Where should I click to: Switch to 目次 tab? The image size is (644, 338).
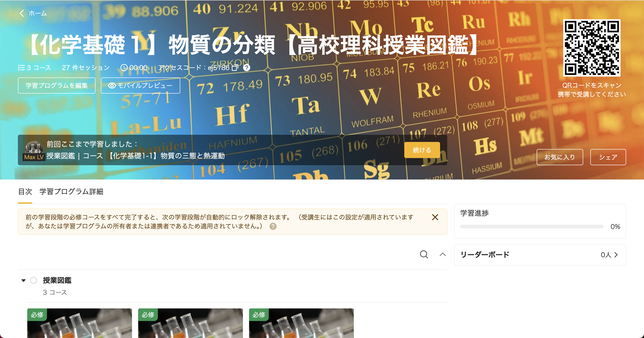[25, 192]
